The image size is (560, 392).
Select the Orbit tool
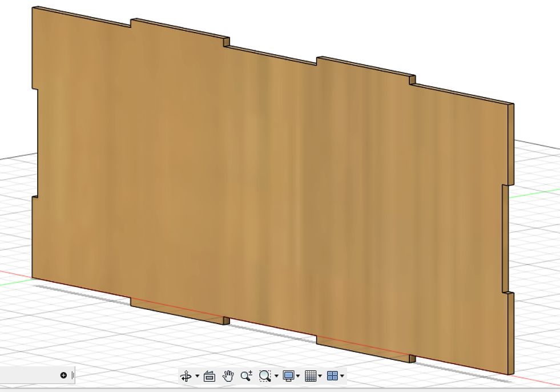pyautogui.click(x=186, y=376)
